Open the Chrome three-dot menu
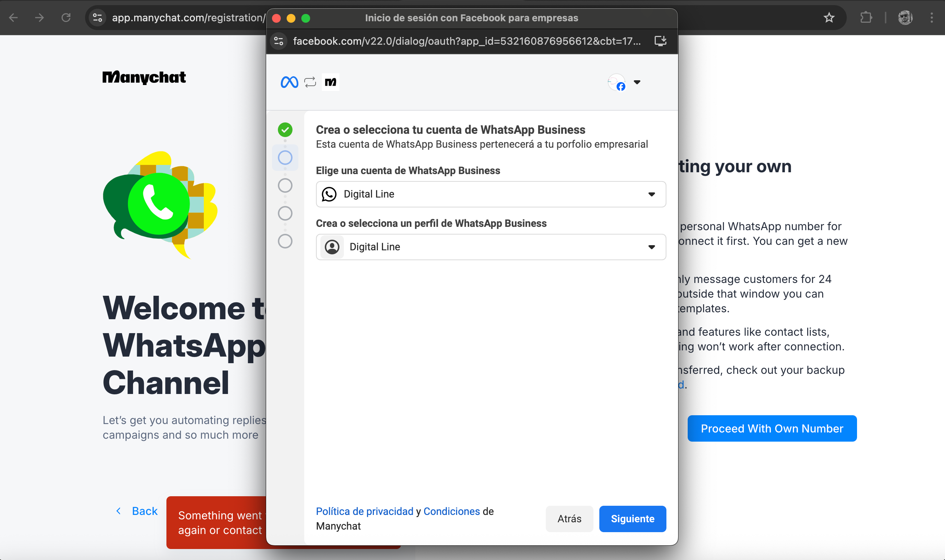This screenshot has height=560, width=945. click(x=931, y=18)
